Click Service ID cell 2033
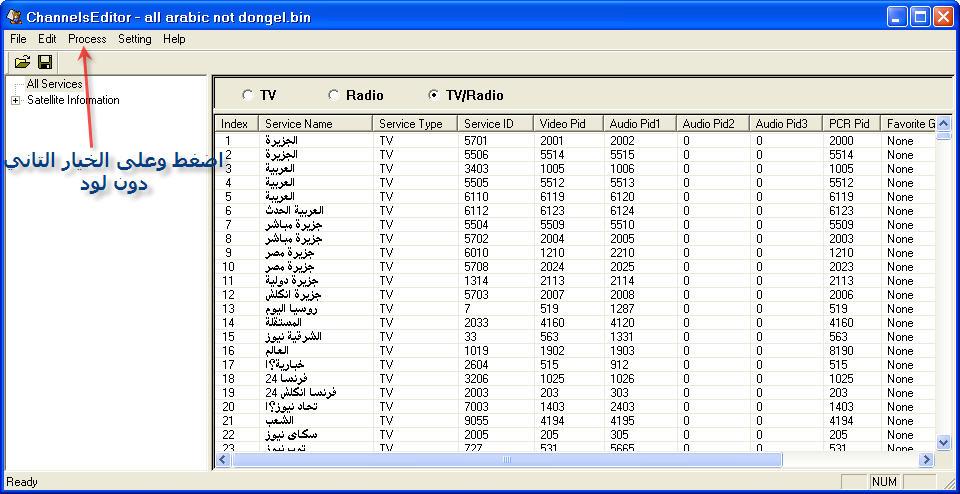The image size is (960, 494). [476, 323]
